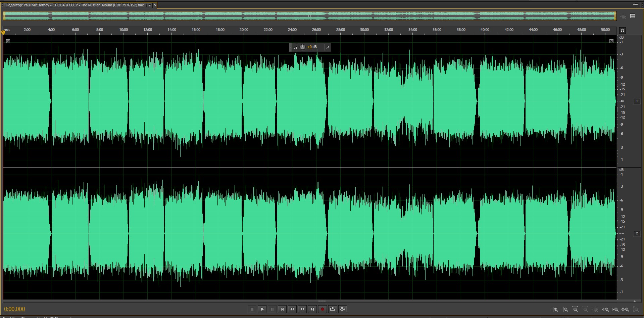Close the flac editor tab
644x318 pixels.
[x=155, y=5]
